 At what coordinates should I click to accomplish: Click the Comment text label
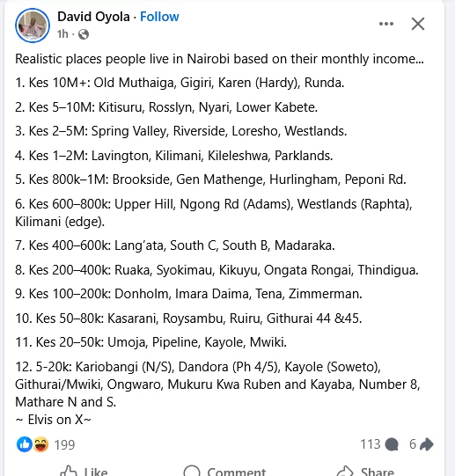pyautogui.click(x=237, y=472)
